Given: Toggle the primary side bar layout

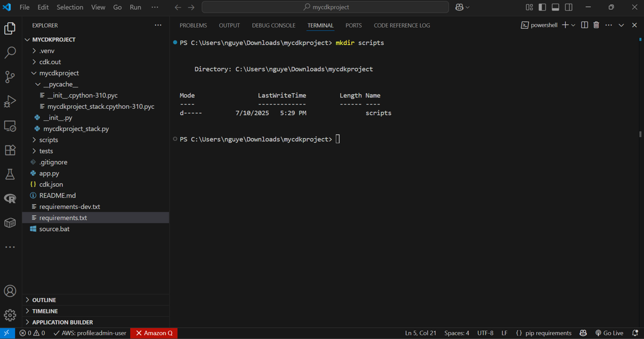Looking at the screenshot, I should (542, 7).
